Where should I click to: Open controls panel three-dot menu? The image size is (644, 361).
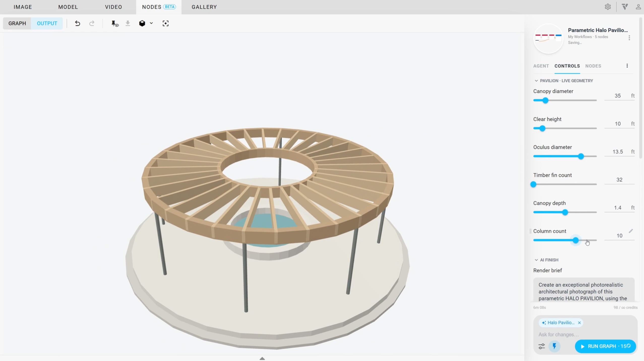pyautogui.click(x=627, y=66)
